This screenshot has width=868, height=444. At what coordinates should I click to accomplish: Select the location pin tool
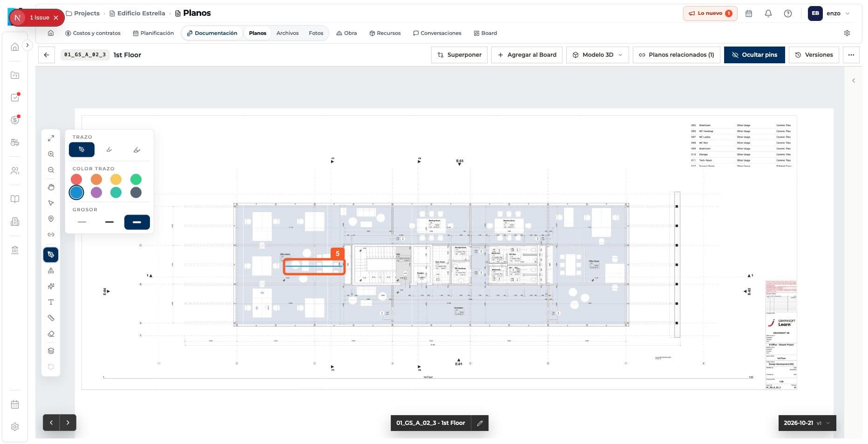(x=51, y=219)
